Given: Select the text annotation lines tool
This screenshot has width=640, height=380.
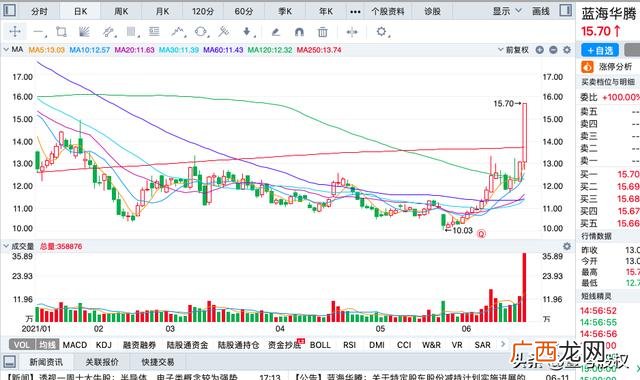Looking at the screenshot, I should pyautogui.click(x=154, y=31).
